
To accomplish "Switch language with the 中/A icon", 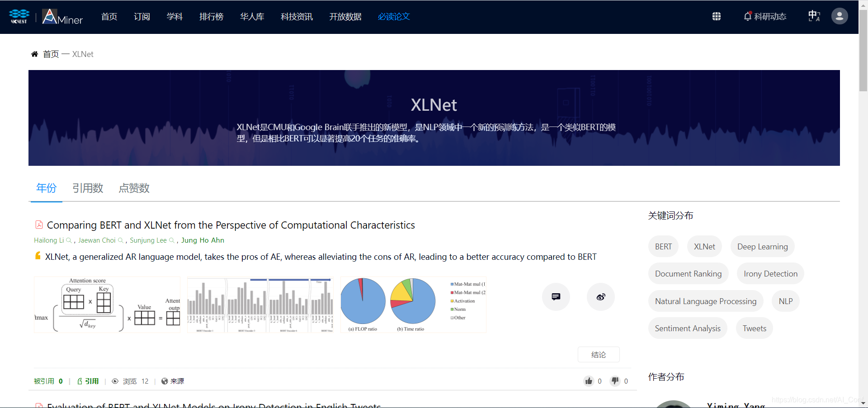I will (814, 16).
